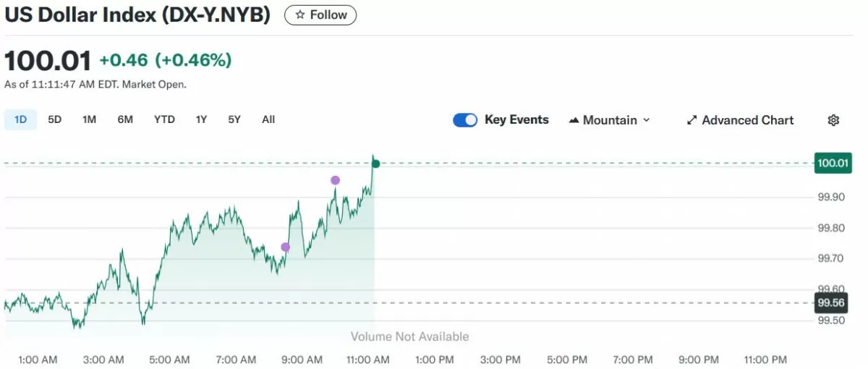Open chart settings gear icon
The image size is (868, 369).
pos(833,120)
